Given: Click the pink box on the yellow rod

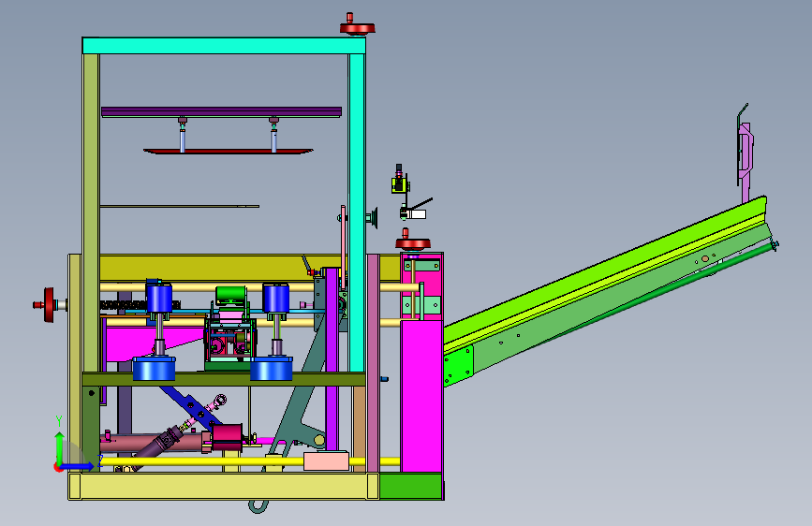Looking at the screenshot, I should pos(326,460).
